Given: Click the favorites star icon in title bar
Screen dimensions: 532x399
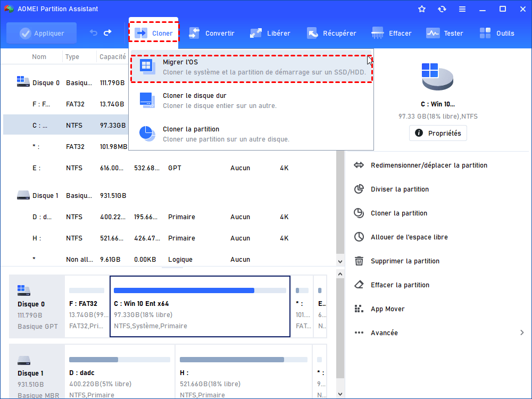Looking at the screenshot, I should pyautogui.click(x=422, y=9).
